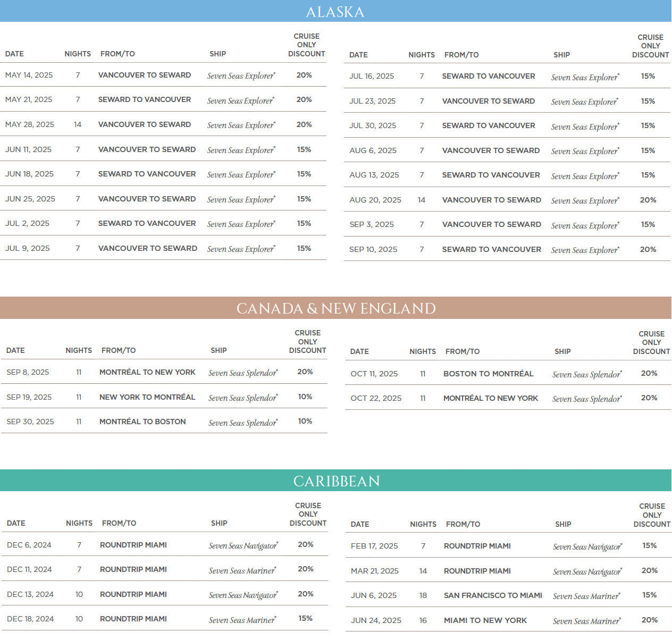Open Seven Seas Mariner on Dec 11, 2024 row
The image size is (672, 640).
coord(242,570)
